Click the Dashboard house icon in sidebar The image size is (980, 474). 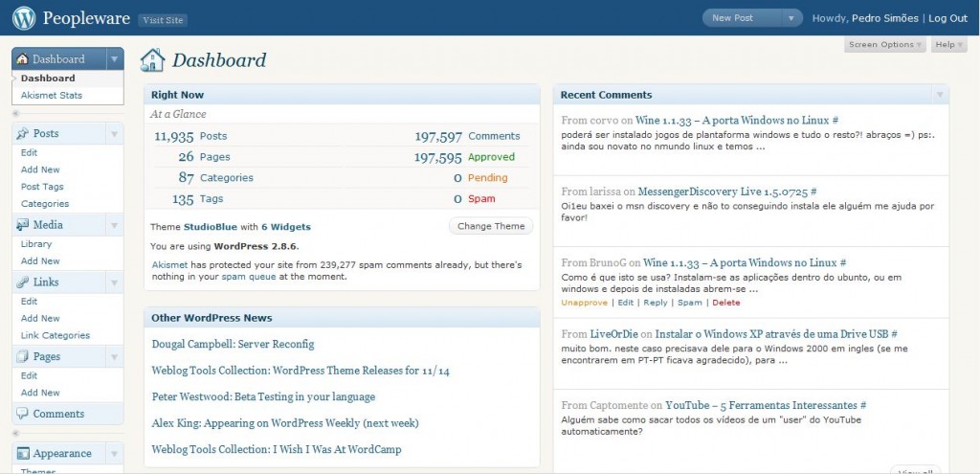(23, 58)
